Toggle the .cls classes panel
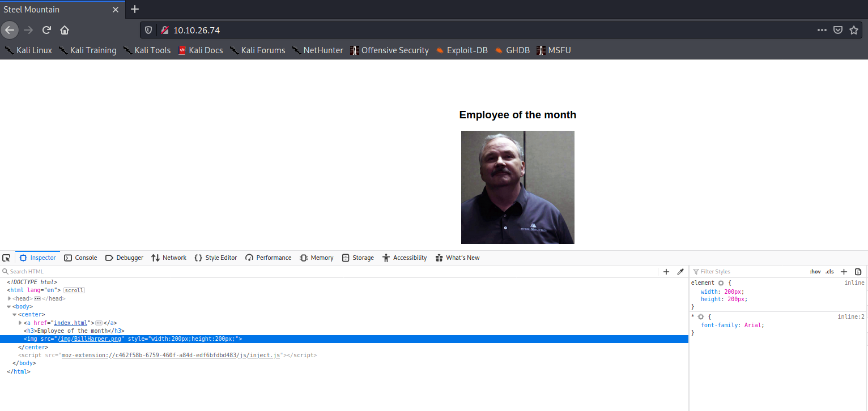This screenshot has width=868, height=411. coord(829,272)
